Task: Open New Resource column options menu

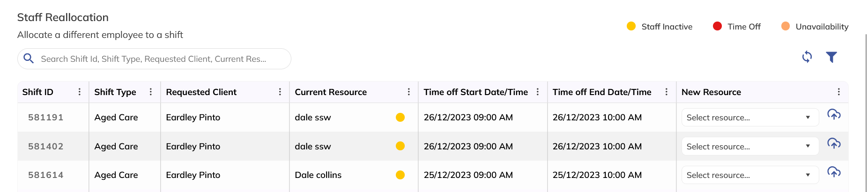Action: (838, 92)
